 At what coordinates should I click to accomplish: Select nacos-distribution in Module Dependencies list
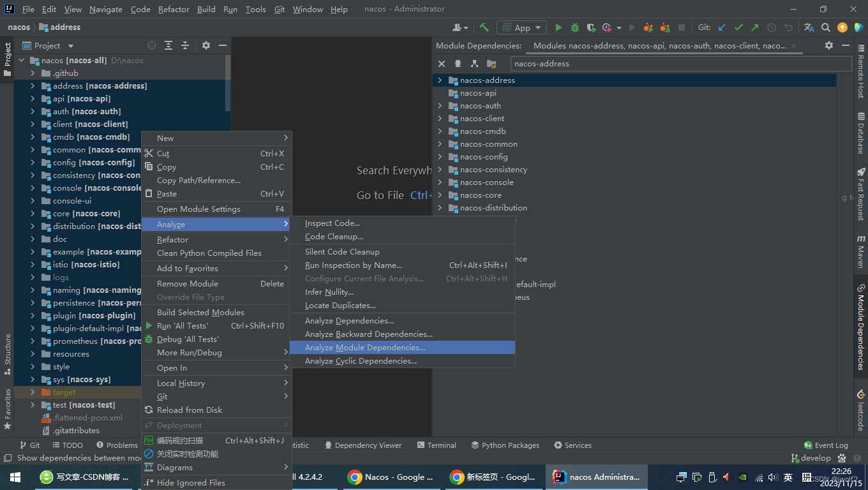click(493, 208)
